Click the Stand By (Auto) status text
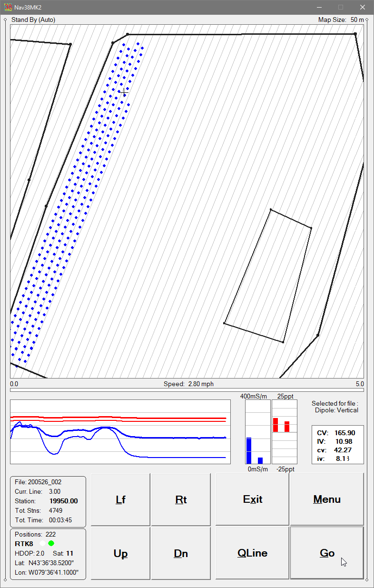Screen dimensions: 374x588 click(33, 20)
